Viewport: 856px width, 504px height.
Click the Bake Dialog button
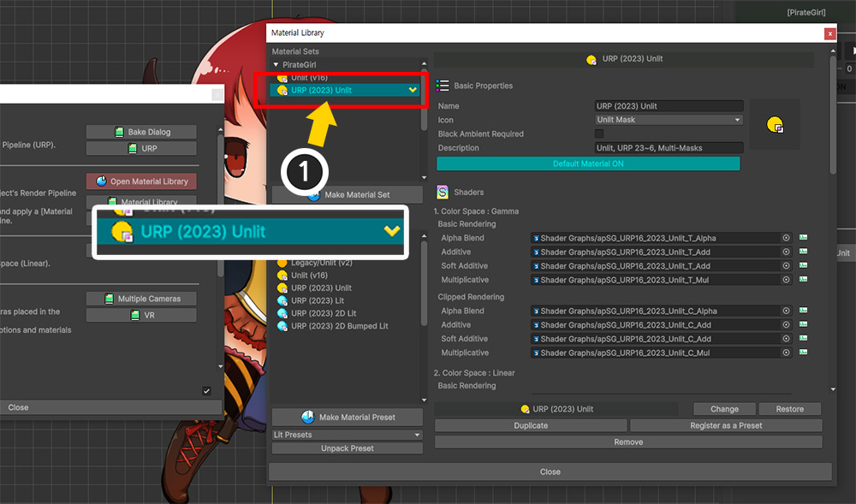coord(141,132)
